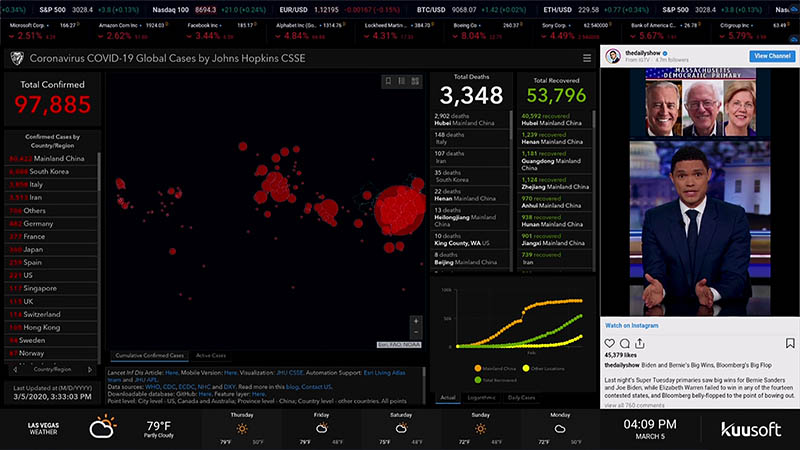Open the JHU CSSE visualization link
This screenshot has height=450, width=800.
coord(289,373)
